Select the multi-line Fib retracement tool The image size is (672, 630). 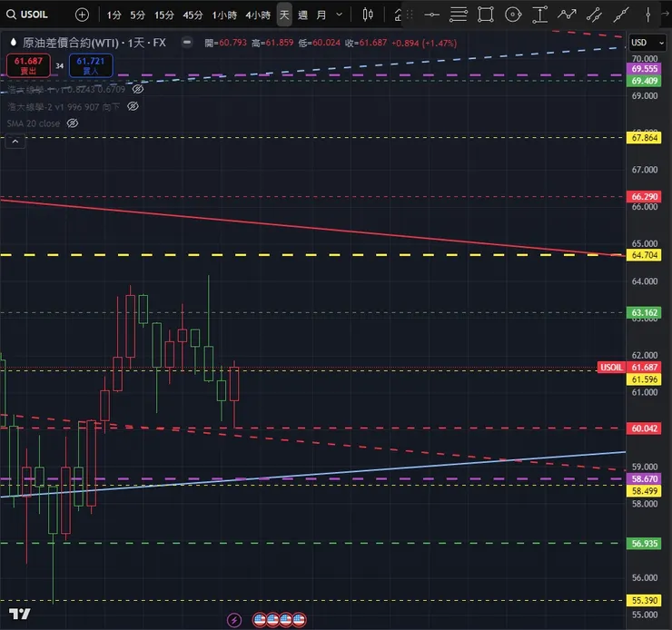tap(459, 15)
